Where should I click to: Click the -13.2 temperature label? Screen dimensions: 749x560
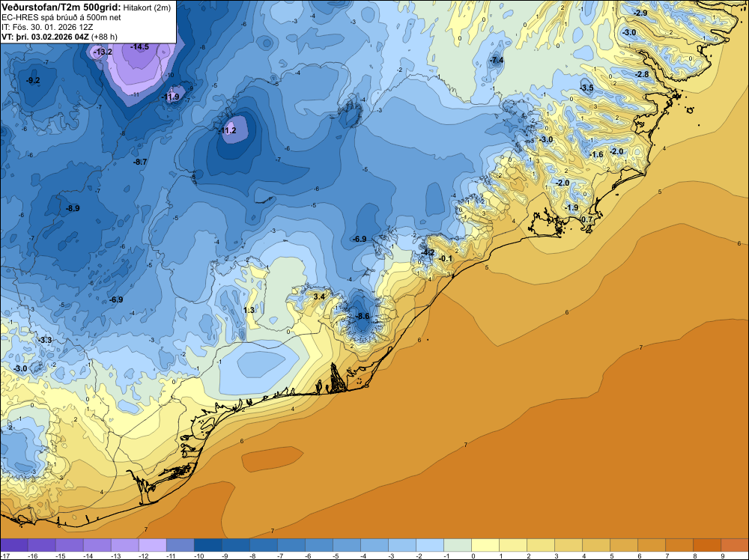[103, 52]
